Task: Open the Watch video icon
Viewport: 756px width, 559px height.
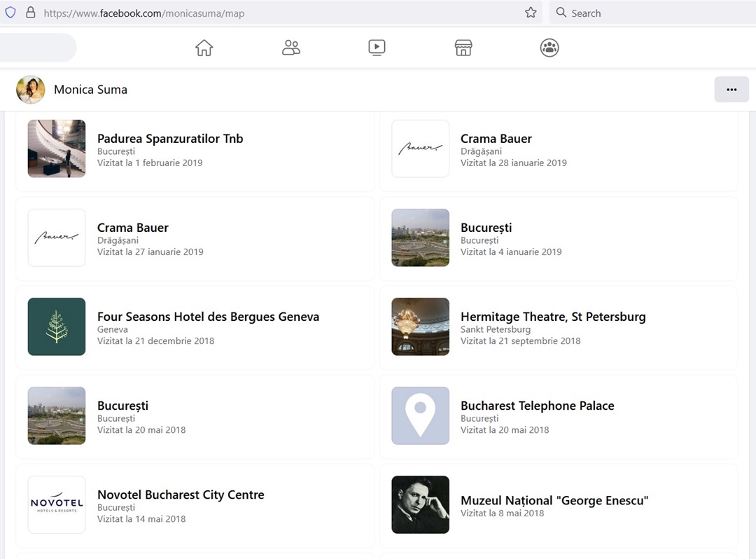Action: coord(377,48)
